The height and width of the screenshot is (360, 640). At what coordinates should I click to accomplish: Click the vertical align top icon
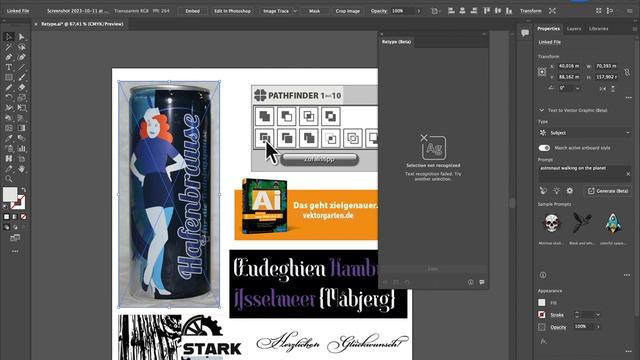pyautogui.click(x=487, y=11)
